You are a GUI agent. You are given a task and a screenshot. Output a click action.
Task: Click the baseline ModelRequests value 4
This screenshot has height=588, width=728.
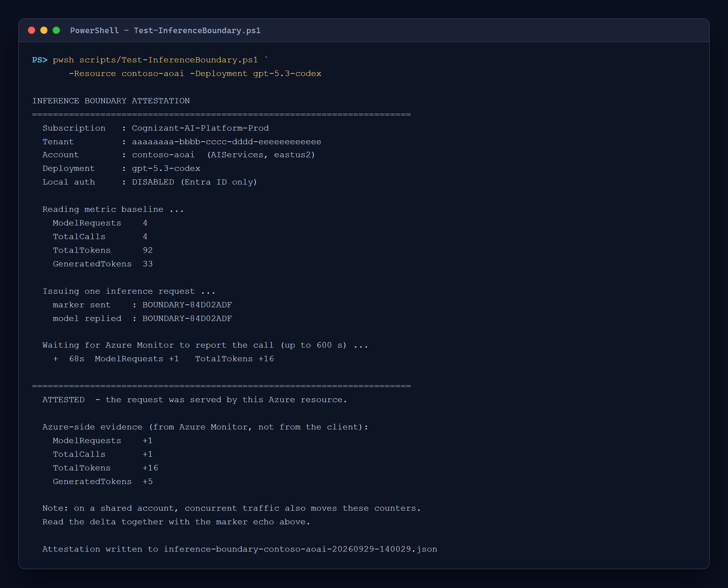point(145,223)
